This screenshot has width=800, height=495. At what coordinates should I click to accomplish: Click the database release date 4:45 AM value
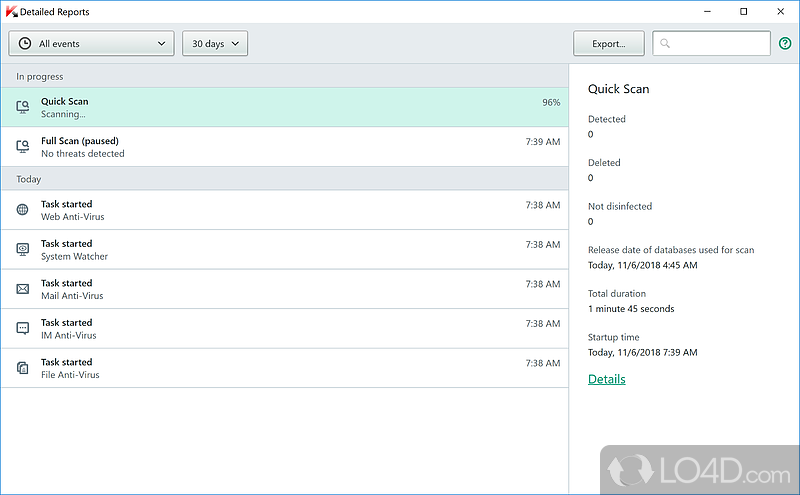pos(642,265)
